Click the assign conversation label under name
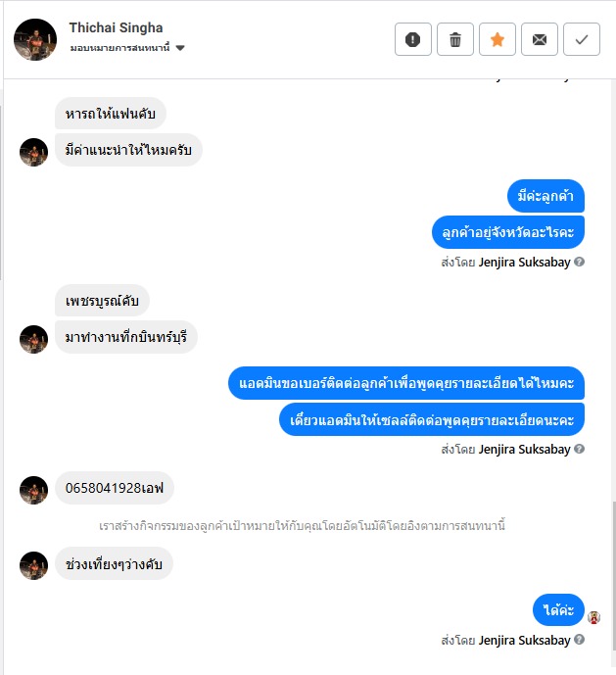616x675 pixels. [120, 48]
